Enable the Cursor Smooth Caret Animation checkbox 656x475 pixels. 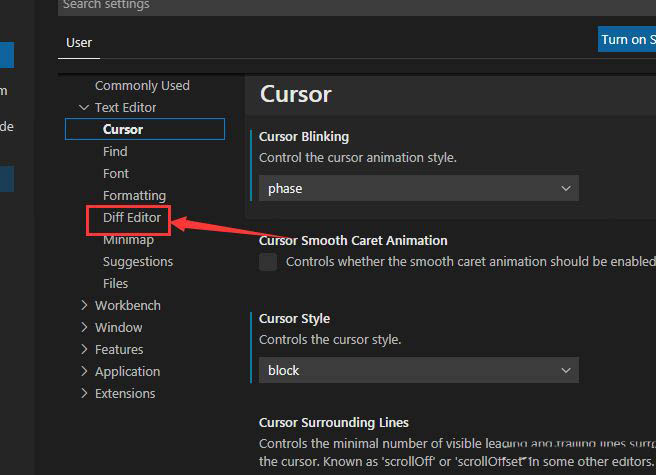[x=268, y=262]
